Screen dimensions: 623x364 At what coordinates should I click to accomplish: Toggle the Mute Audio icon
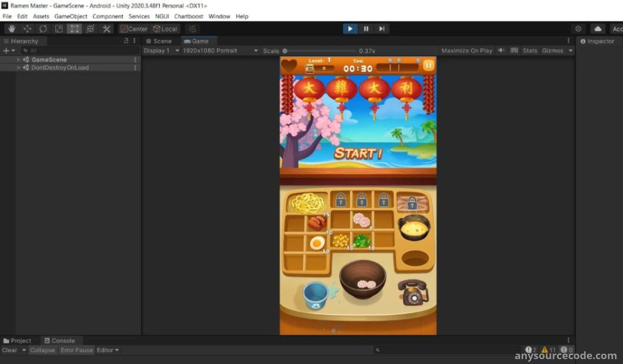click(x=502, y=51)
